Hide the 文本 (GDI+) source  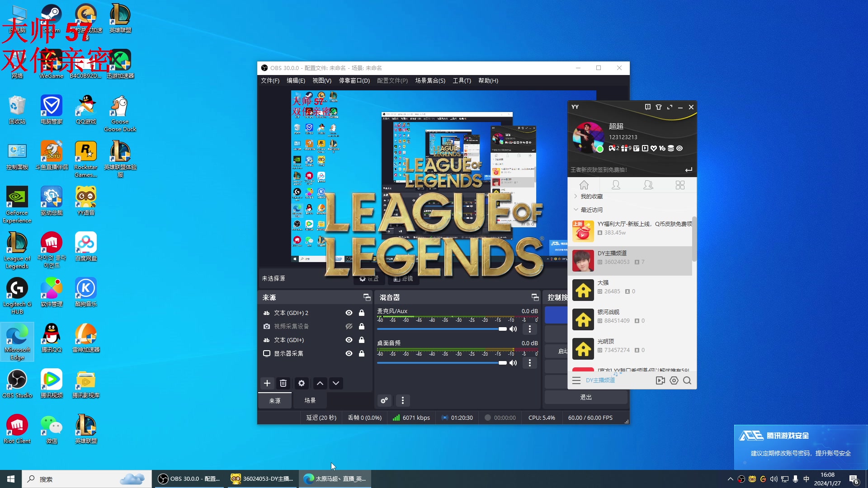pos(349,340)
